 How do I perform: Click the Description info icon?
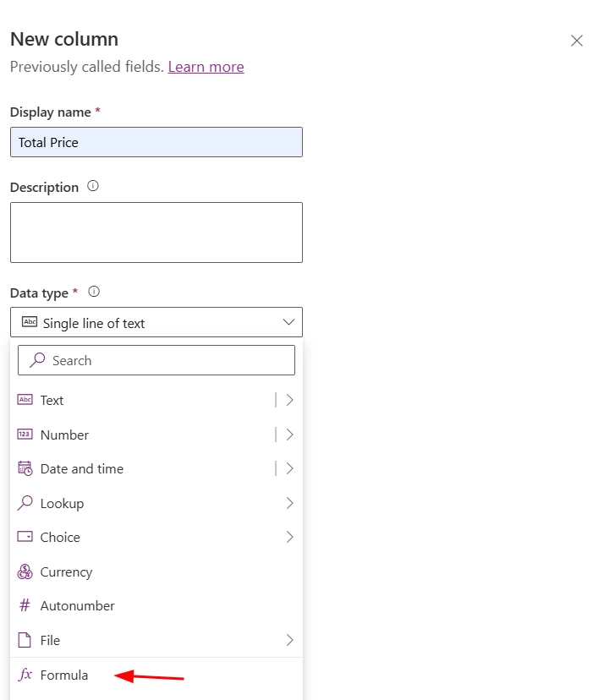[x=93, y=186]
